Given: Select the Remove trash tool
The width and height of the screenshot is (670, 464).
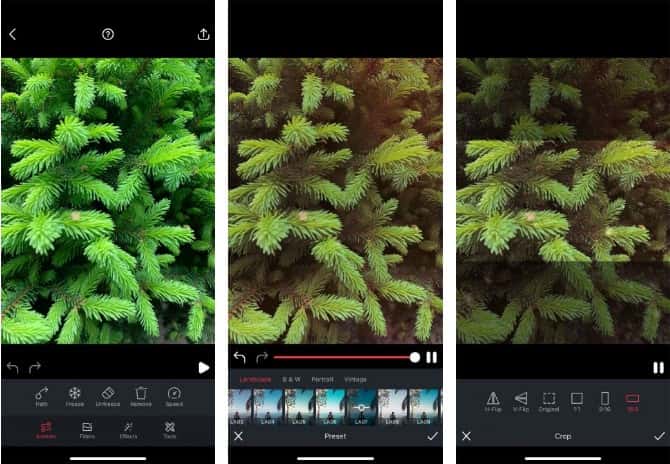Looking at the screenshot, I should click(x=141, y=396).
